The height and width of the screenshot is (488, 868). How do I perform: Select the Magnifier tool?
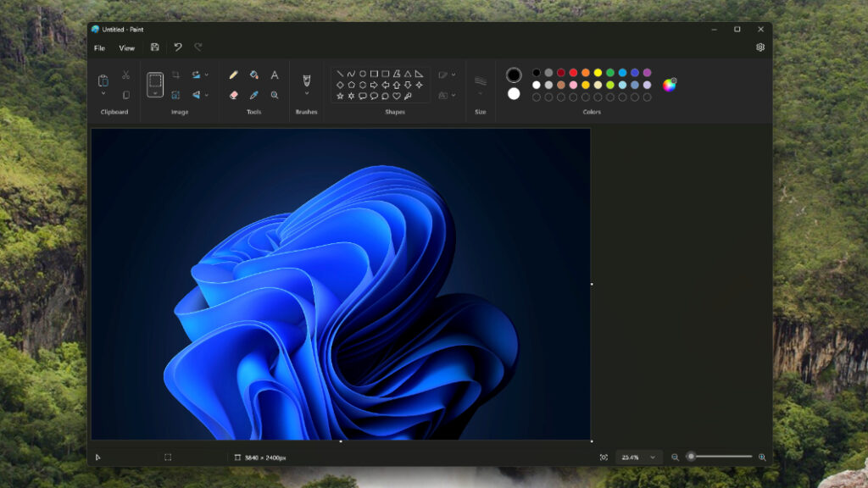pos(275,95)
